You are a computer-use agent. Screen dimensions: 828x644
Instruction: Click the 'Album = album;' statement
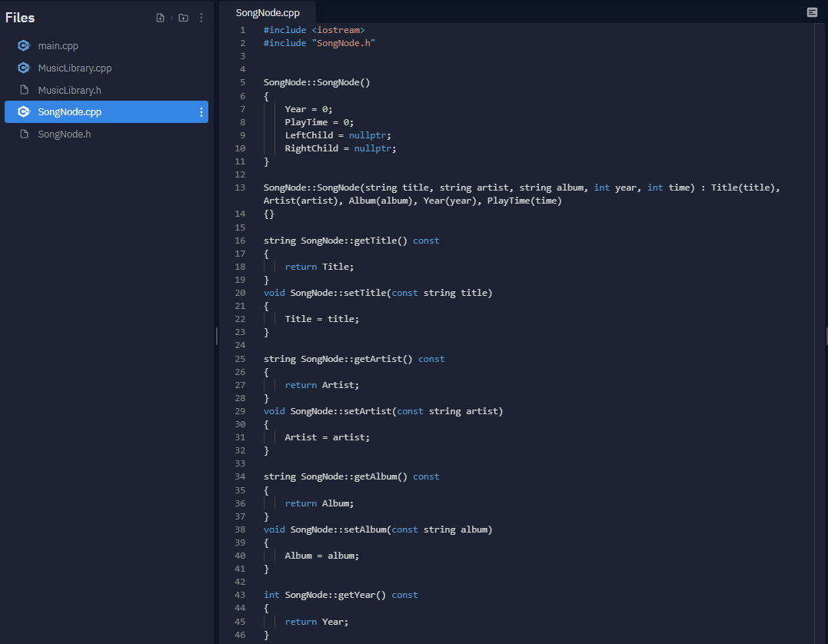(321, 556)
